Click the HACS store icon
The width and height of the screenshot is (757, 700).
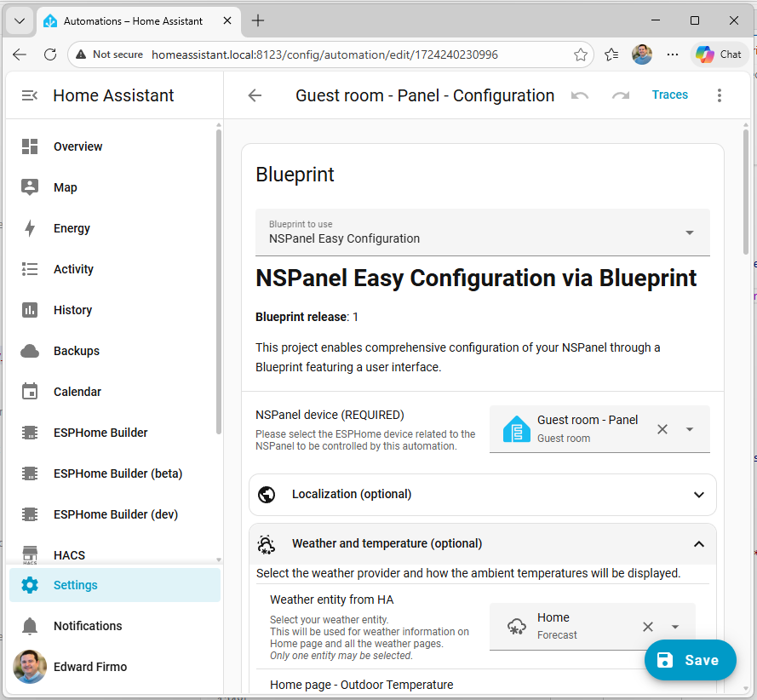coord(30,554)
